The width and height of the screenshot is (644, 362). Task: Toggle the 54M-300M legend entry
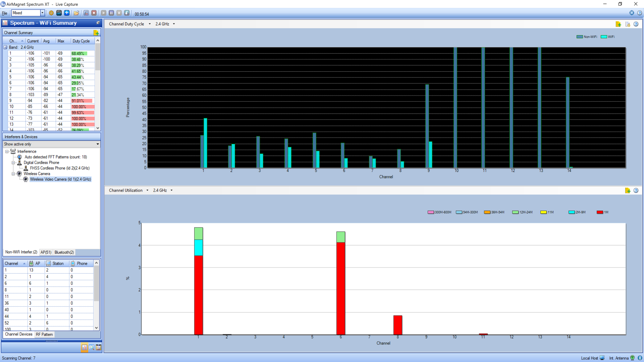pos(467,212)
